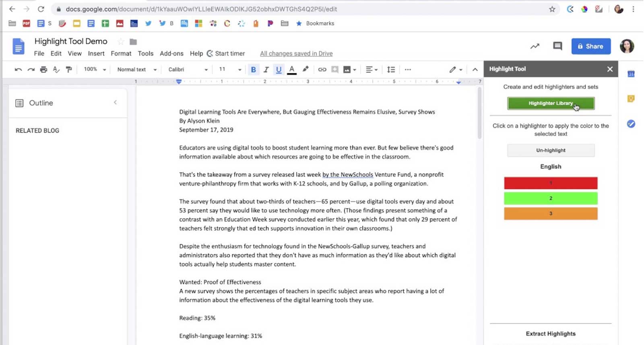Open the Add-ons menu
644x345 pixels.
tap(171, 54)
